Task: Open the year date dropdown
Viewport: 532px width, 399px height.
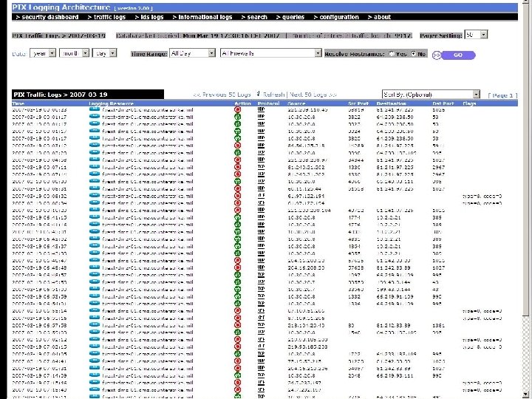Action: [x=43, y=53]
